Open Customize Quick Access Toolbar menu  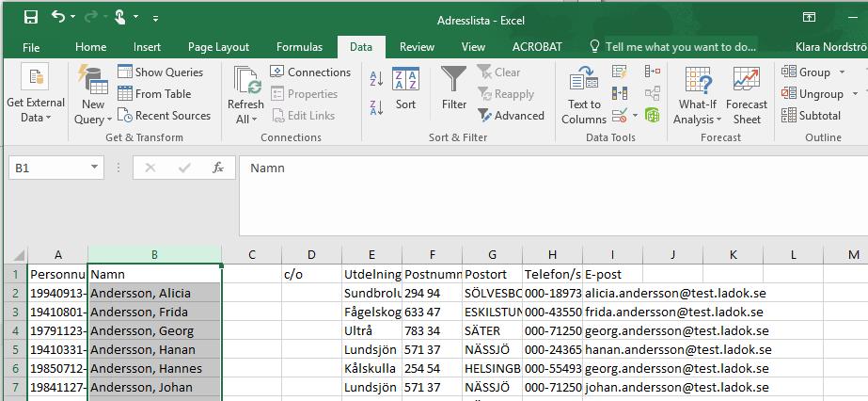click(155, 18)
